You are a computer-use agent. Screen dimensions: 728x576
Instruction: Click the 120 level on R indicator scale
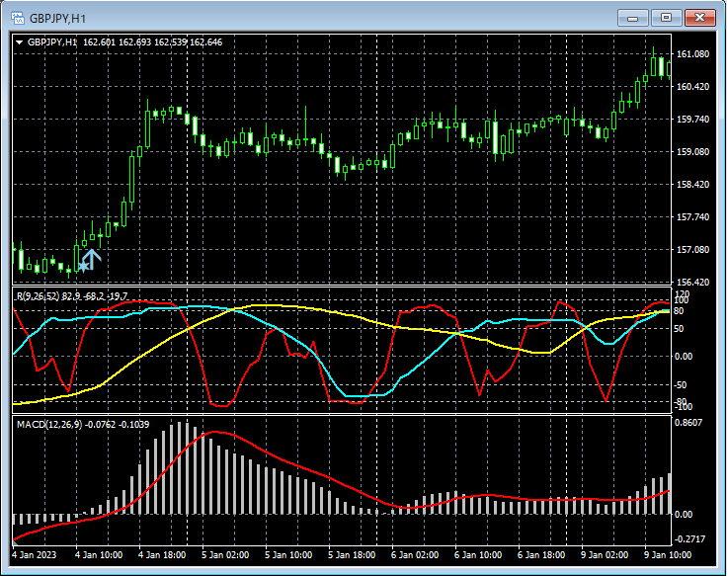pyautogui.click(x=683, y=294)
